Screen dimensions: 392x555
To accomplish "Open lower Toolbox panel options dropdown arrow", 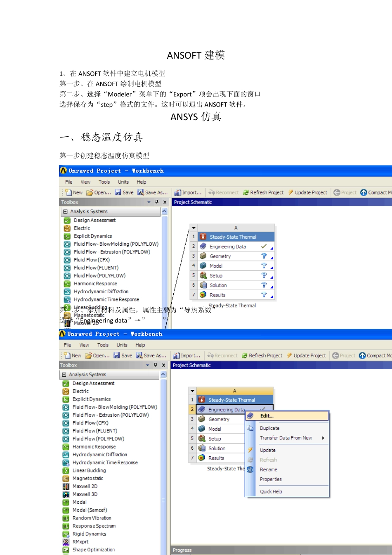I will pos(148,365).
